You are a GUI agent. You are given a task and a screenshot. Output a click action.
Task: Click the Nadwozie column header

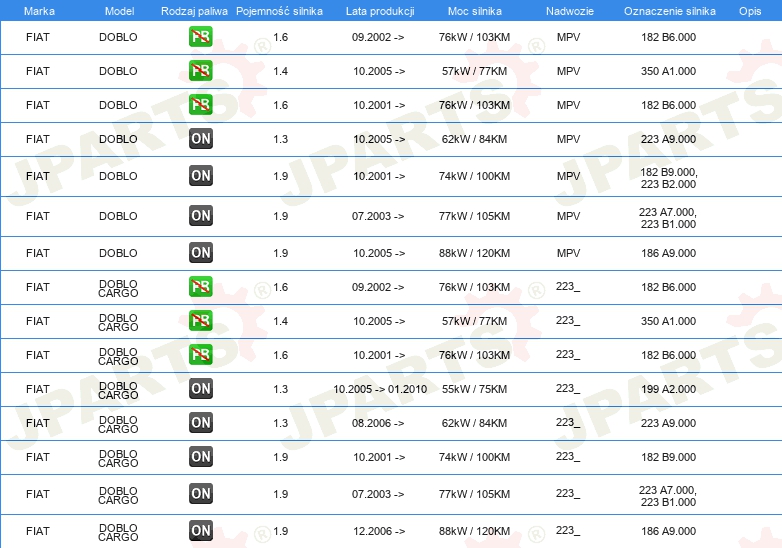570,11
